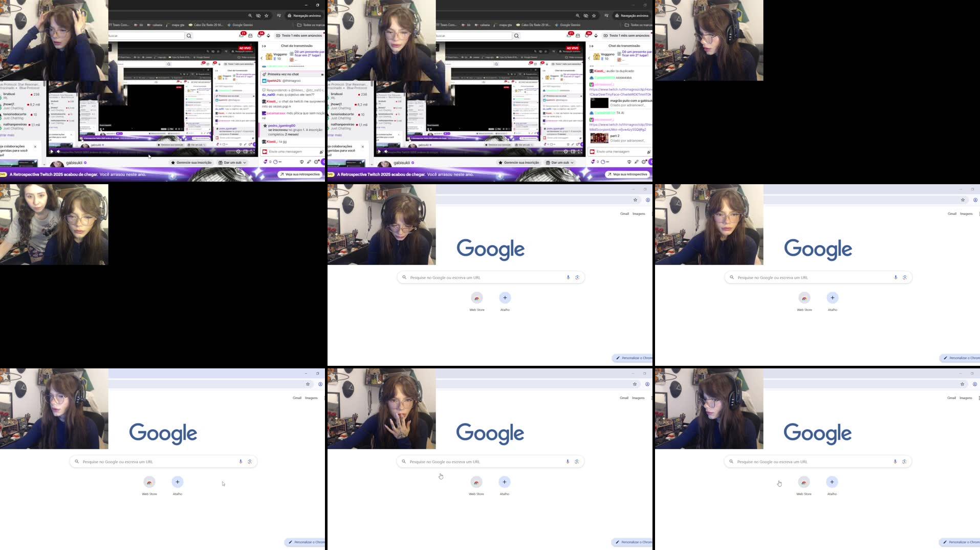The width and height of the screenshot is (980, 550).
Task: Toggle theater mode on the stream player
Action: 245,152
